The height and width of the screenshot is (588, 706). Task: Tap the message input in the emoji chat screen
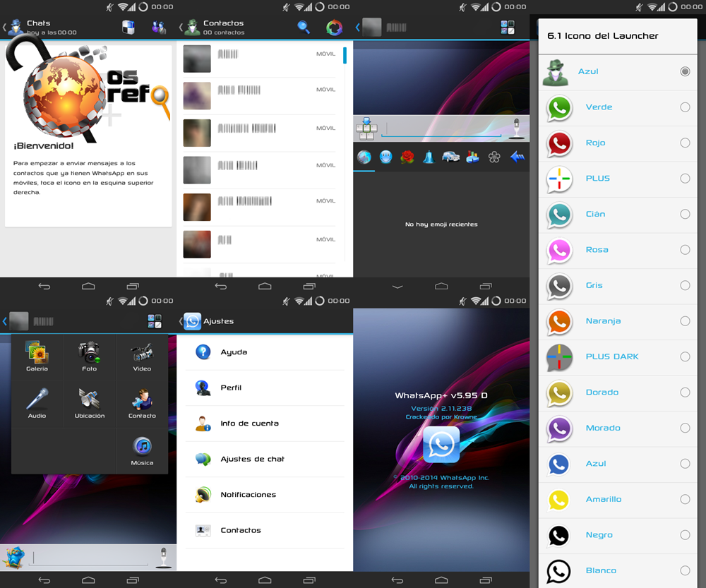pos(441,128)
